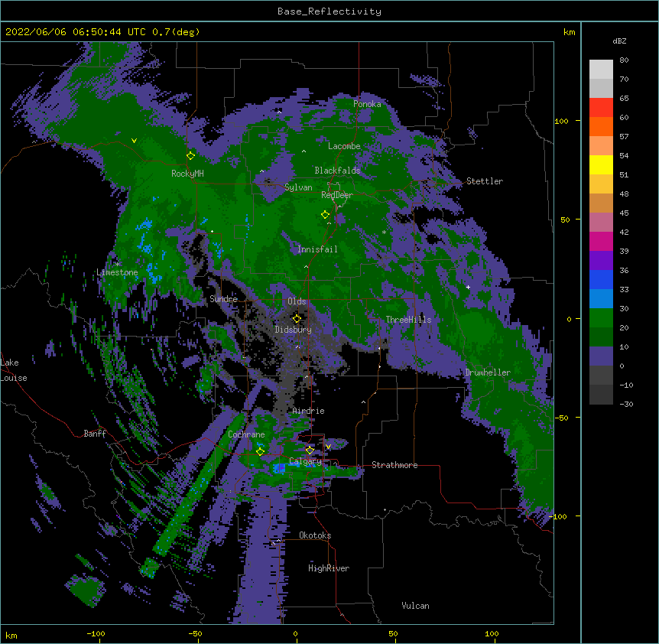This screenshot has height=644, width=659.
Task: Select the -10 value in dBZ legend
Action: tap(626, 385)
